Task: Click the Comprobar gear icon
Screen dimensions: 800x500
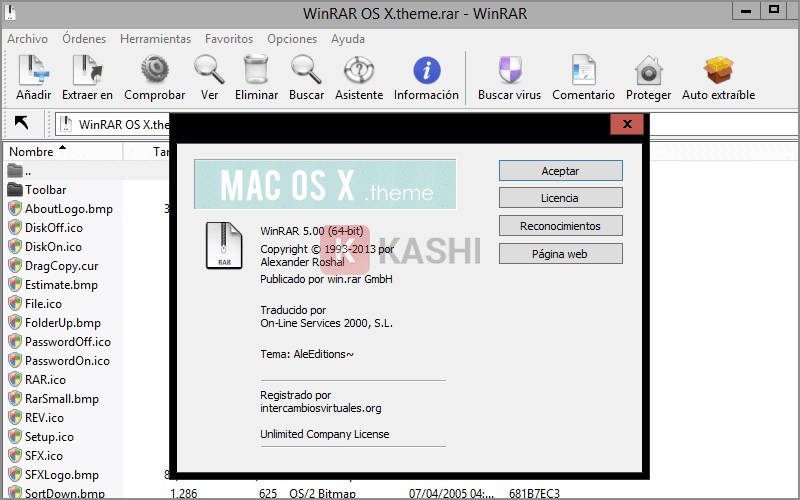Action: point(155,69)
